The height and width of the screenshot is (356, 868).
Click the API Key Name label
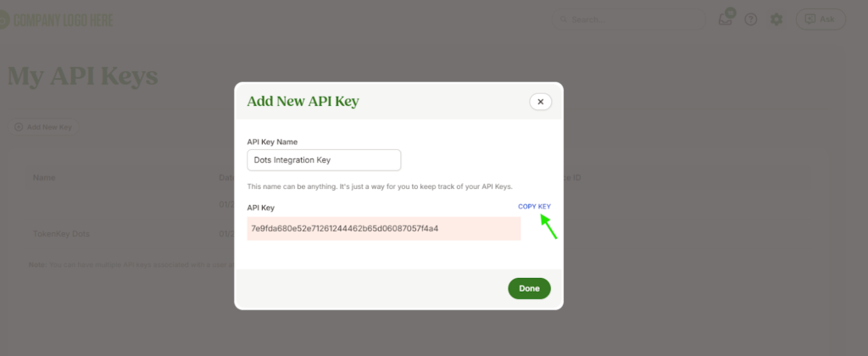point(273,142)
